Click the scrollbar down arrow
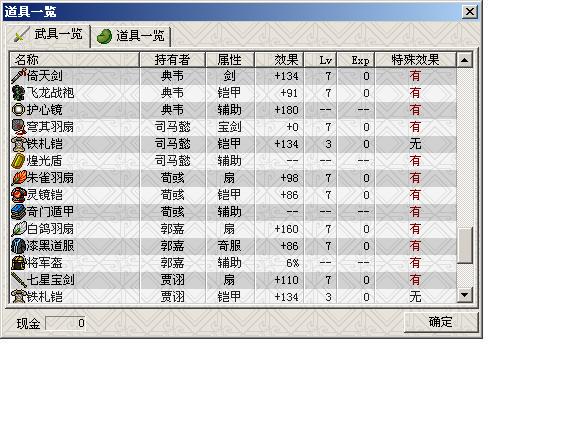 [x=464, y=295]
